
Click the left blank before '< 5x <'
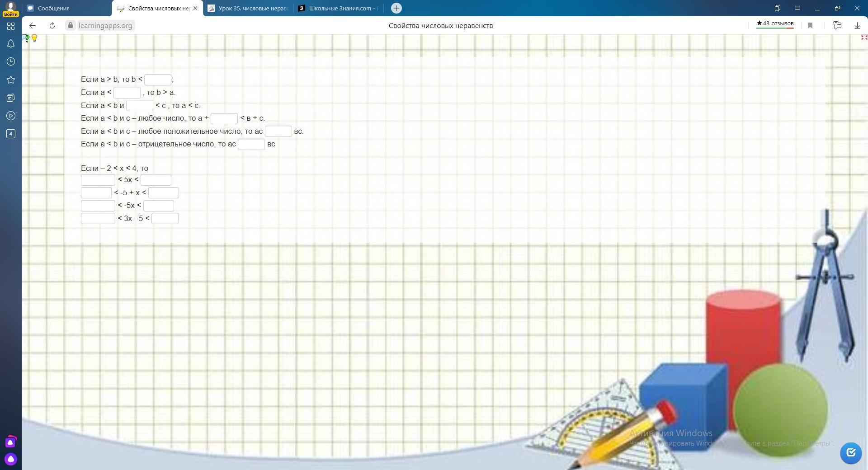[98, 180]
